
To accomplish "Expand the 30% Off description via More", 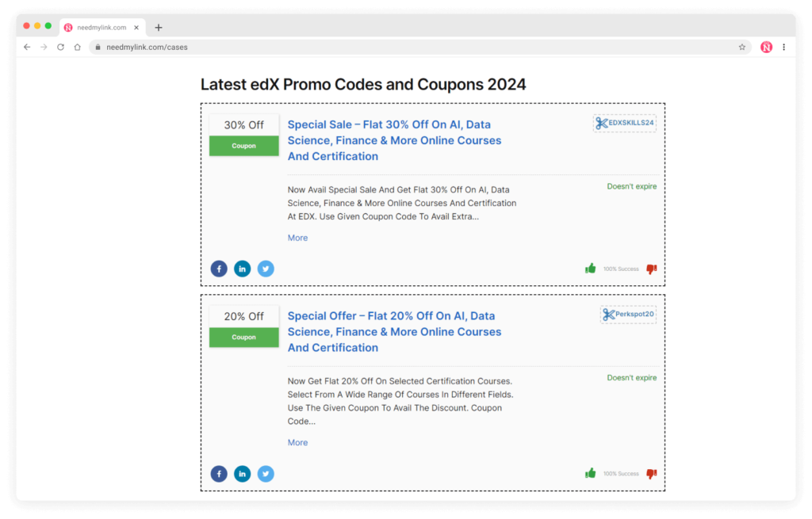I will [297, 238].
